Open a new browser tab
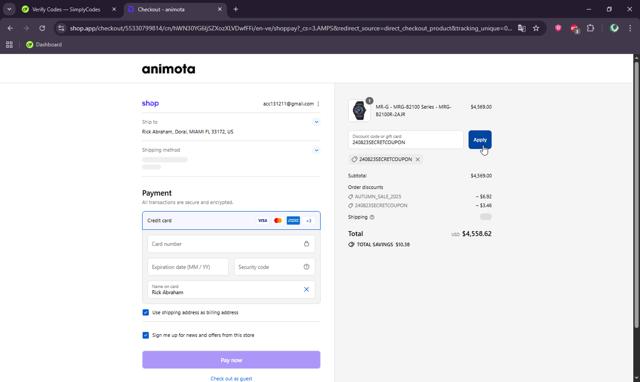640x382 pixels. (236, 9)
